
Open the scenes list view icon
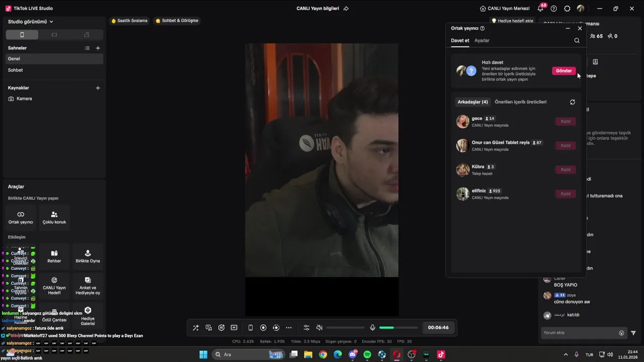click(x=87, y=48)
